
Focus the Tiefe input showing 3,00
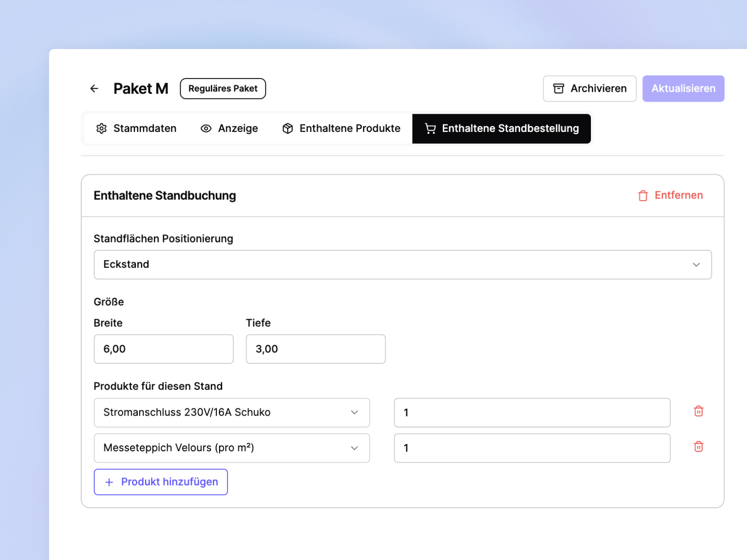coord(316,349)
